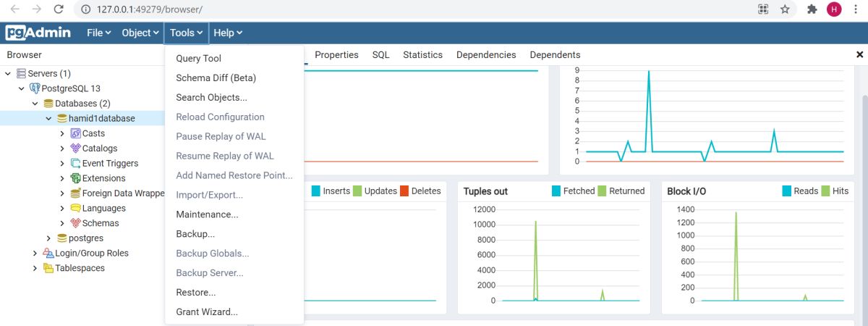Open the File menu
The image size is (868, 326).
pyautogui.click(x=99, y=33)
